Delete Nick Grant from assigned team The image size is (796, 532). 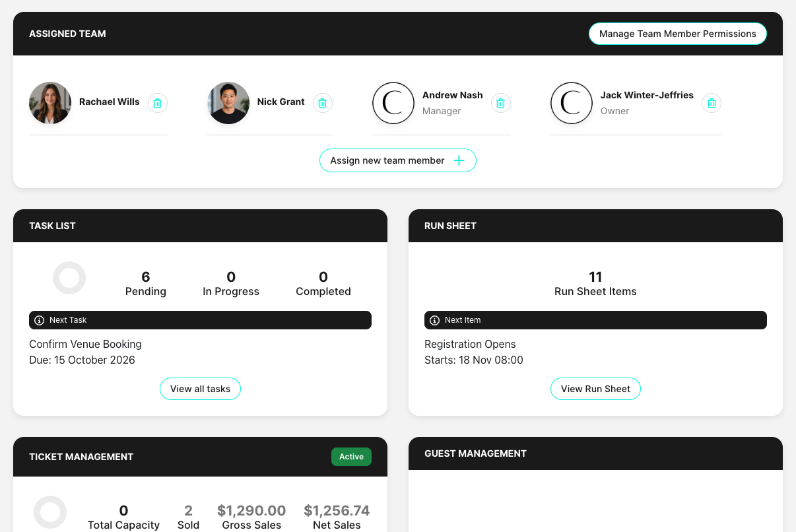click(322, 103)
